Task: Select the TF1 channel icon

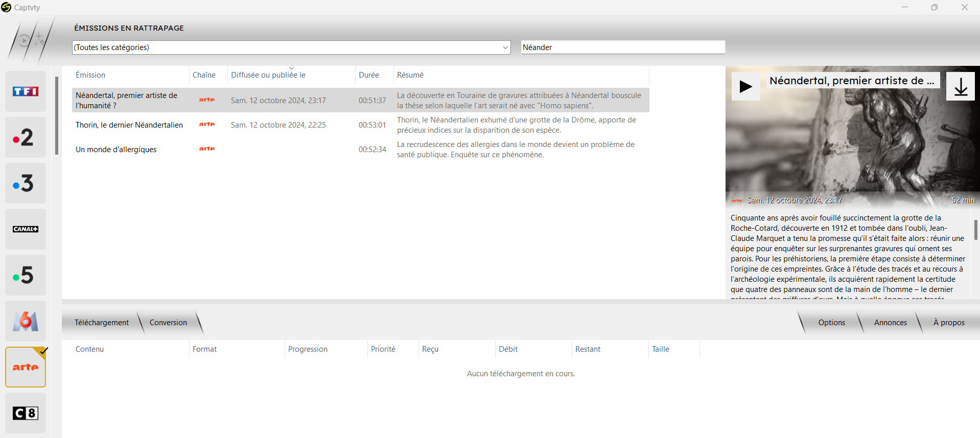Action: (26, 91)
